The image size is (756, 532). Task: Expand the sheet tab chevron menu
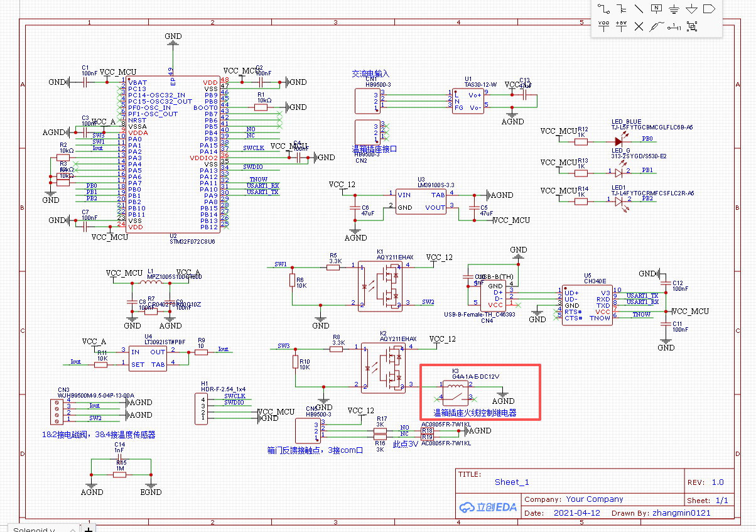pos(72,528)
